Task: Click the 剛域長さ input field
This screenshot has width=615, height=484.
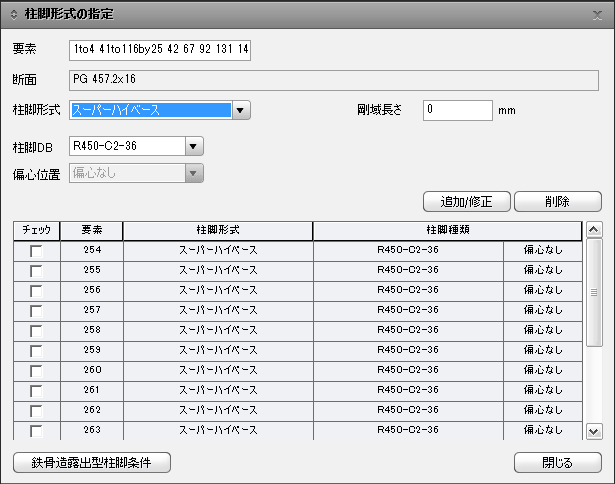Action: point(458,110)
